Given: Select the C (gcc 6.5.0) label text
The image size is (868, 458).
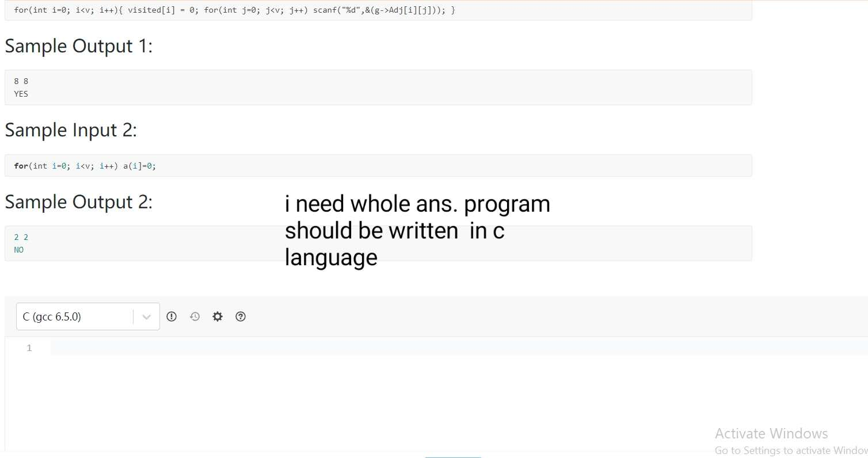Looking at the screenshot, I should click(x=51, y=316).
